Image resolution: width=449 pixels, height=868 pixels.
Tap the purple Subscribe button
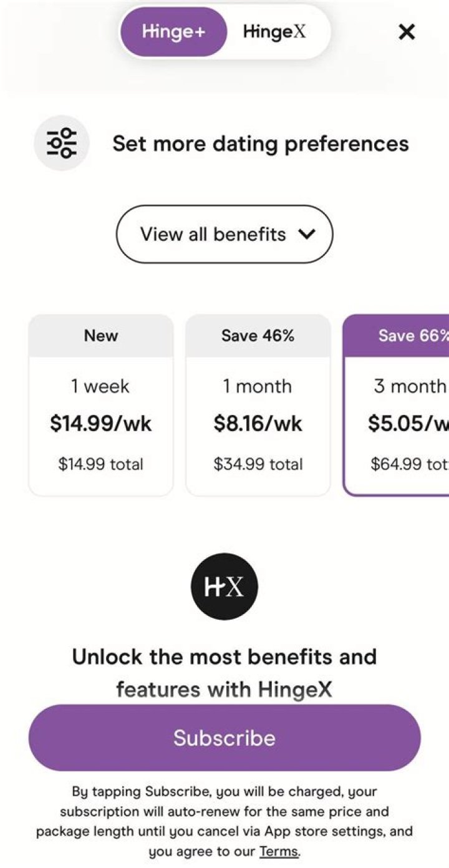pyautogui.click(x=224, y=738)
